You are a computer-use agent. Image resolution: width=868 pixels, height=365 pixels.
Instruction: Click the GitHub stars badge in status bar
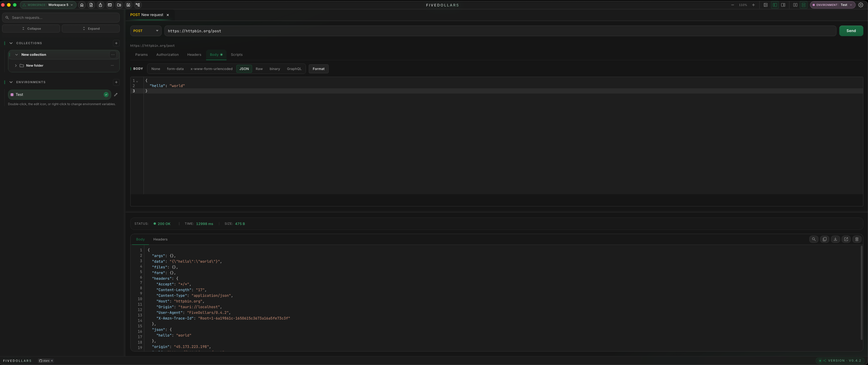point(46,361)
